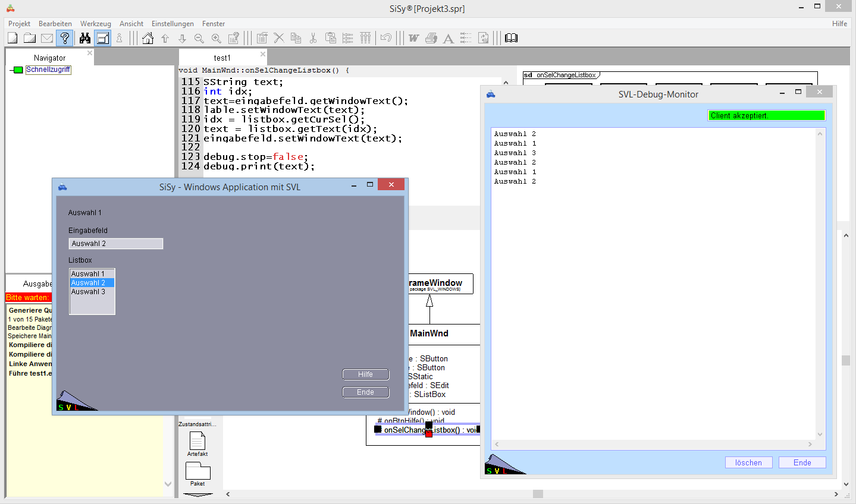This screenshot has height=504, width=856.
Task: Click the zoom out magnifier icon
Action: pos(199,38)
